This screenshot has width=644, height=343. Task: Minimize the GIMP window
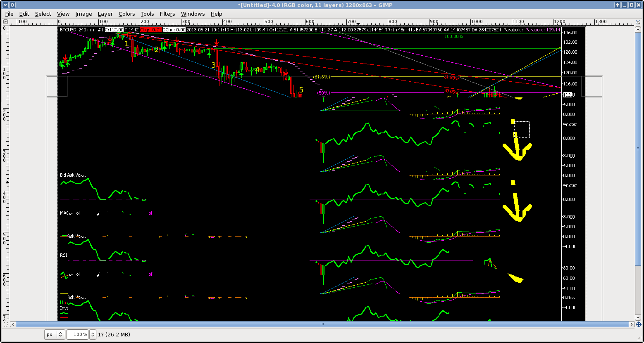point(624,5)
